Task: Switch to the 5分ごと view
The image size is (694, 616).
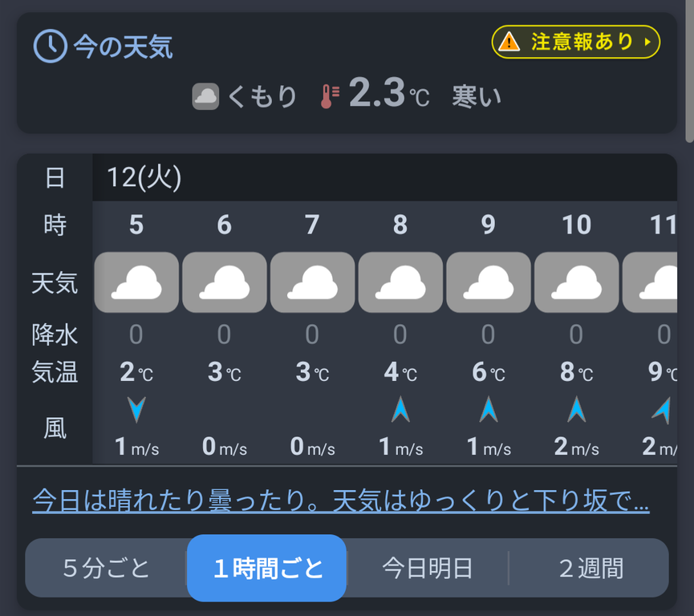Action: (x=106, y=568)
